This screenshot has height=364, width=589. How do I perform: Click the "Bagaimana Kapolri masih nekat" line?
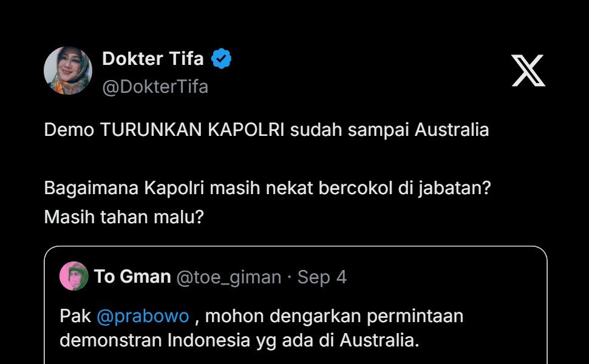267,188
